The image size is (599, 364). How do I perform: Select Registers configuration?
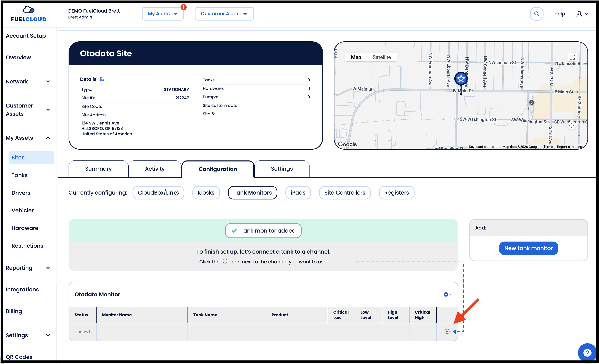coord(397,193)
